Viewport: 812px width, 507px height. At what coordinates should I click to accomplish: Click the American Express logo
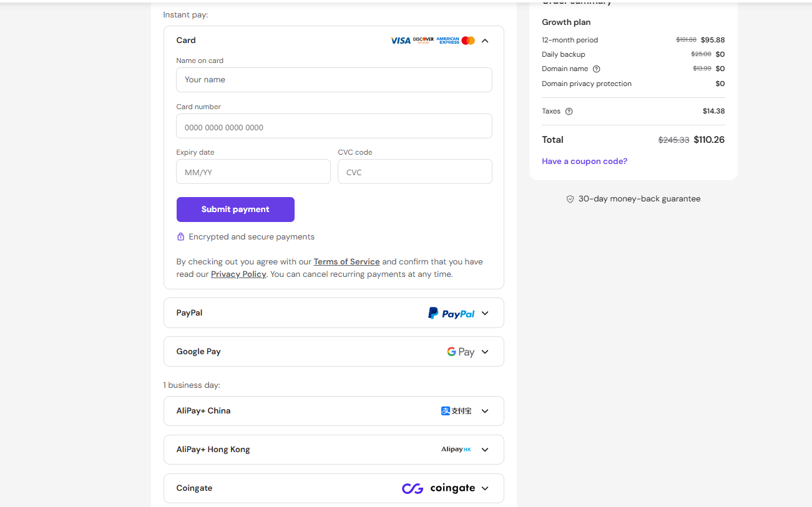[448, 41]
